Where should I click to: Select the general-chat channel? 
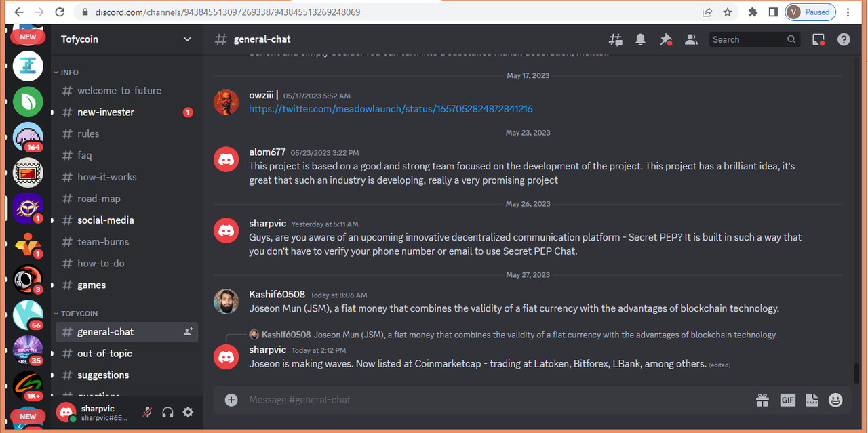coord(125,332)
